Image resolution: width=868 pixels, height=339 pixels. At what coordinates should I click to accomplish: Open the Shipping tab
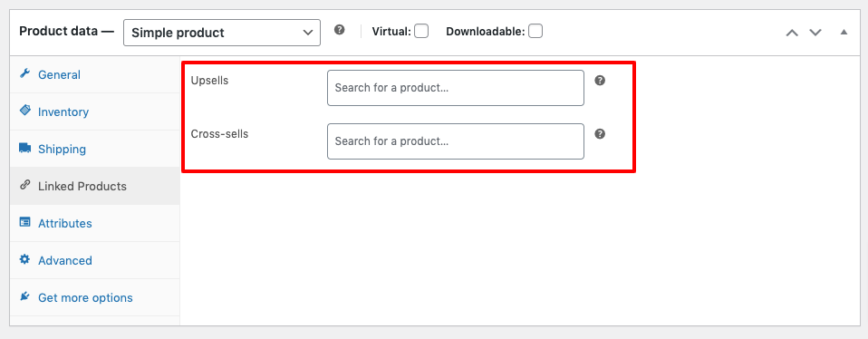(x=94, y=149)
